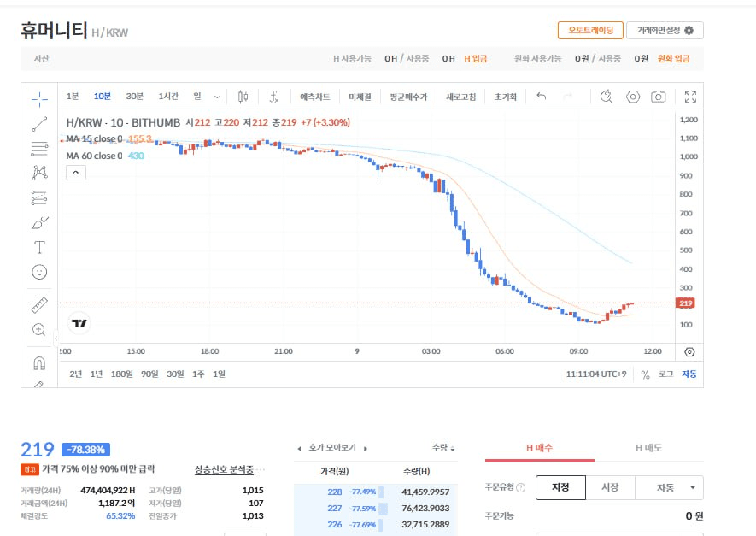Open the quick search lightning icon
The image size is (756, 536).
tap(606, 97)
